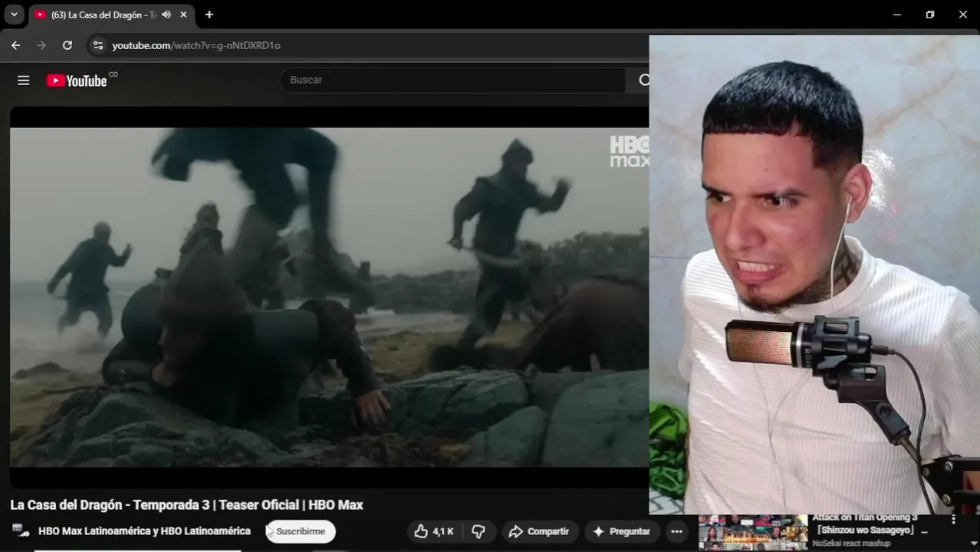Open the tab search dropdown arrow
980x552 pixels.
click(14, 15)
